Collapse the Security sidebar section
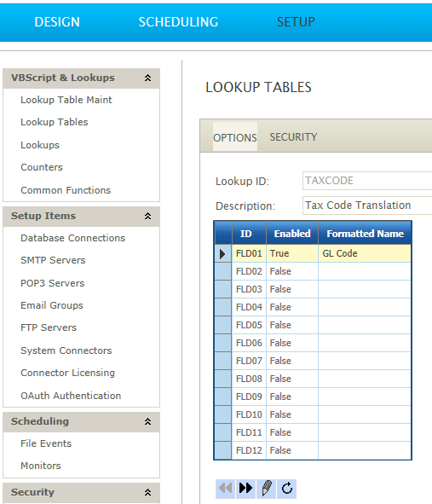432x504 pixels. (147, 492)
